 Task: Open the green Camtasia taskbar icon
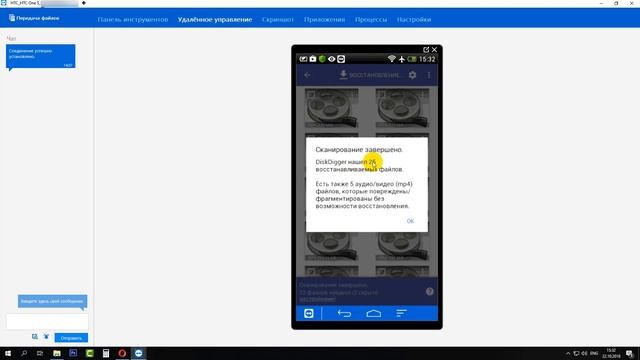(x=89, y=353)
